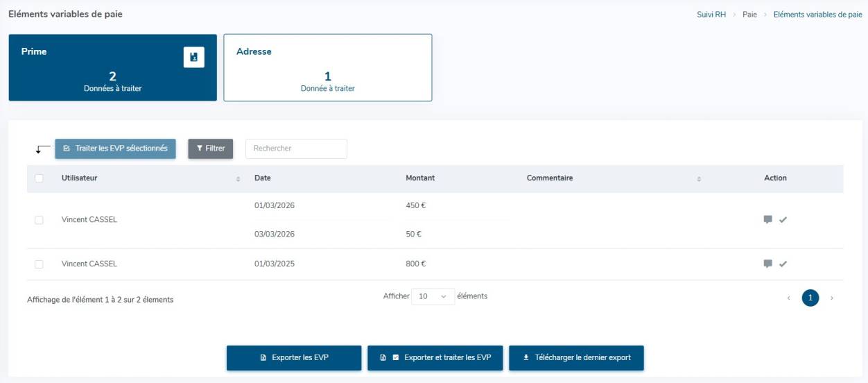Viewport: 868px width, 383px height.
Task: Open comment icon for Vincent CASSEL 2026 row
Action: coord(767,220)
